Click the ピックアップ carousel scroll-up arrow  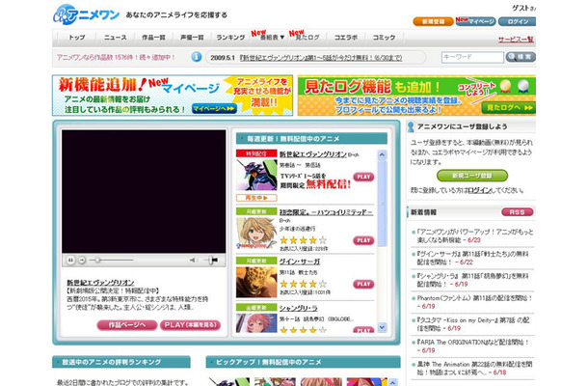(x=392, y=382)
